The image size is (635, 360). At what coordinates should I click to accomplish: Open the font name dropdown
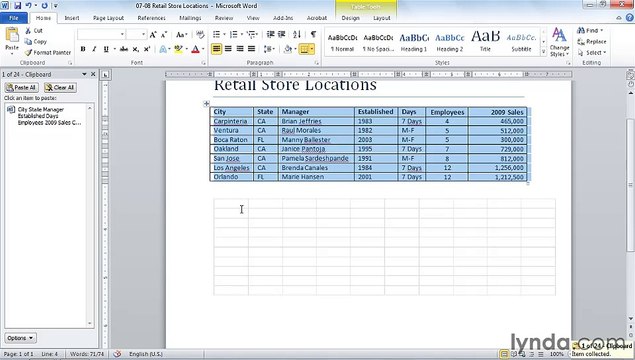[x=122, y=34]
